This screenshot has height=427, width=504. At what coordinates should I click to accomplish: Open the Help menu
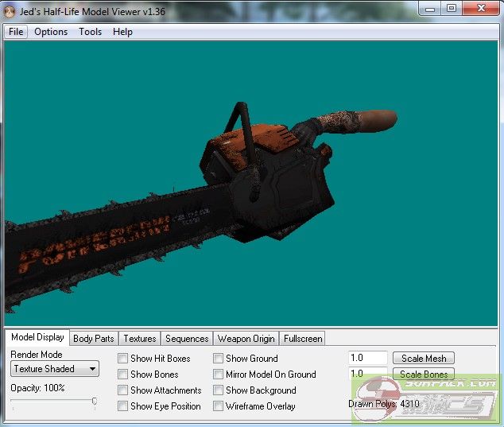click(122, 32)
